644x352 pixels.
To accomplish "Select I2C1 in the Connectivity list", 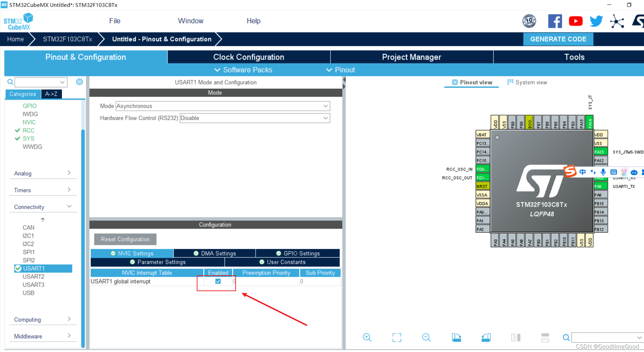I will (x=28, y=236).
